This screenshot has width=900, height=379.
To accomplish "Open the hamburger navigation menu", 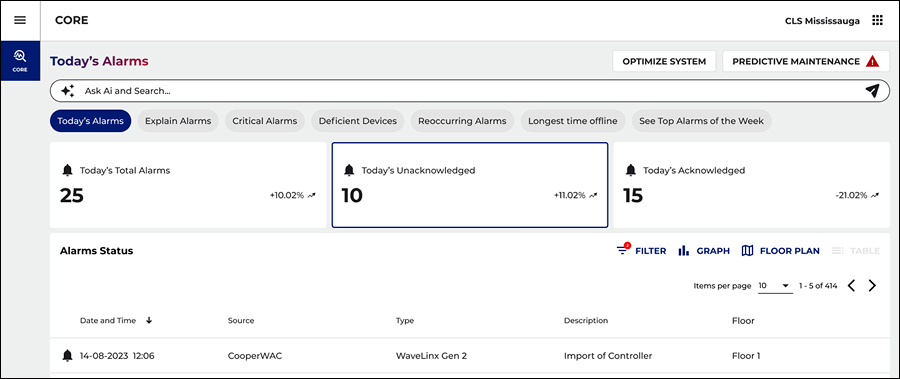I will coord(20,20).
